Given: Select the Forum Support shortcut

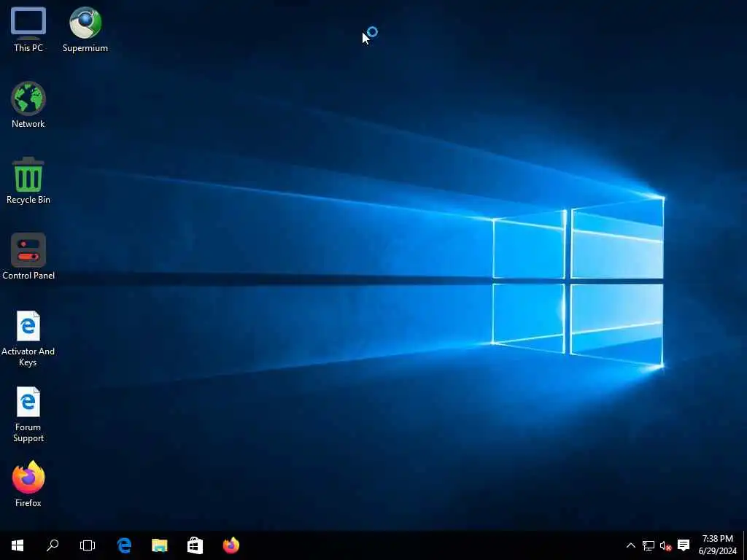Looking at the screenshot, I should tap(28, 414).
